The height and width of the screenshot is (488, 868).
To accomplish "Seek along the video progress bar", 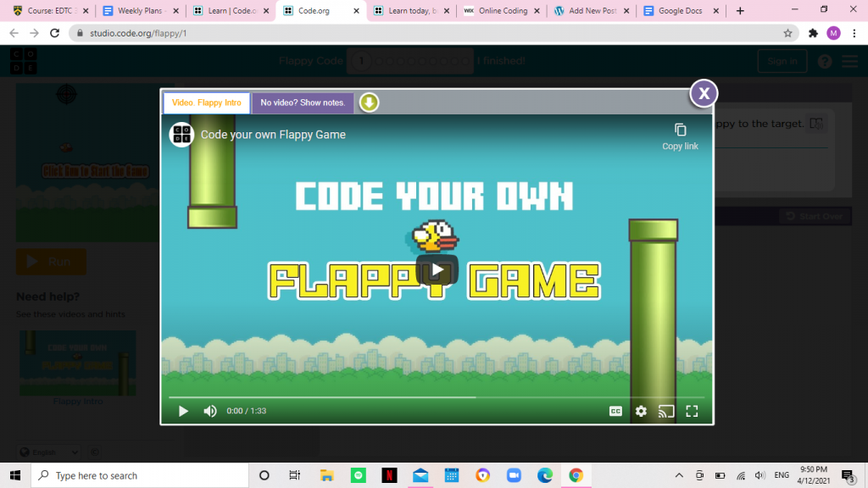I will [x=437, y=397].
